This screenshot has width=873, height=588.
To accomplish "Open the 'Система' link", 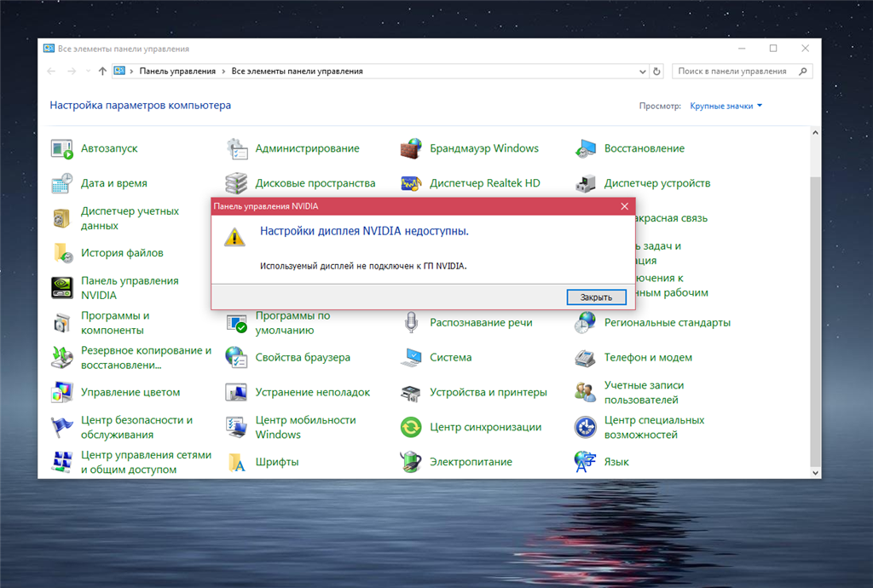I will pos(450,358).
